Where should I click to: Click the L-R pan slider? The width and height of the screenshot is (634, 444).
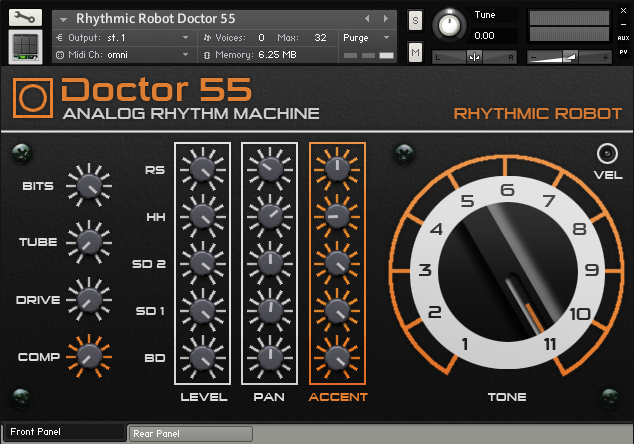click(x=474, y=57)
